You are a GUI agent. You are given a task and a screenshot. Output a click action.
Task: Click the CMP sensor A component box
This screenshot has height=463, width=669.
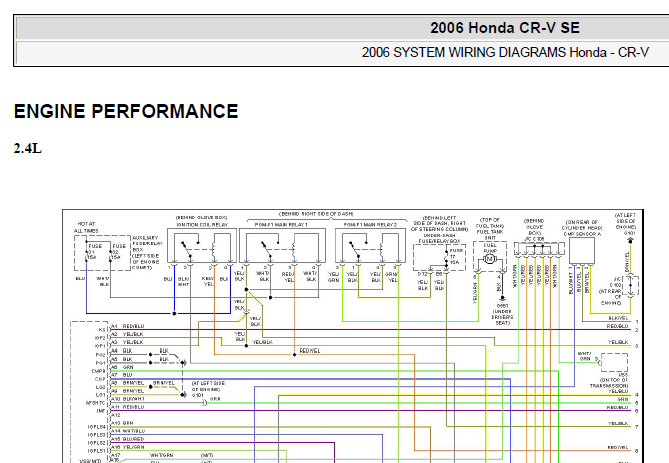point(582,251)
